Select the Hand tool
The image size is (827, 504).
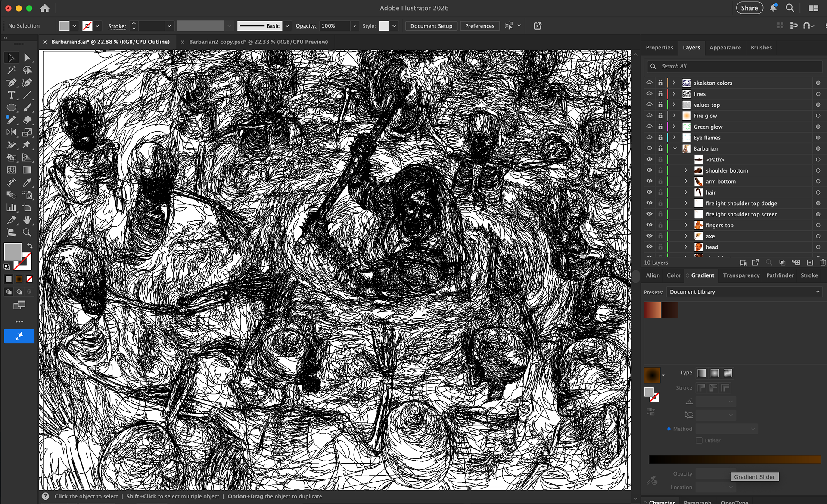coord(27,220)
